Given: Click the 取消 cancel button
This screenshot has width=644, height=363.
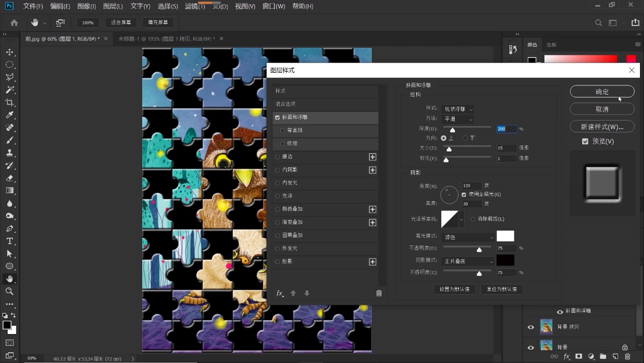Looking at the screenshot, I should tap(602, 109).
